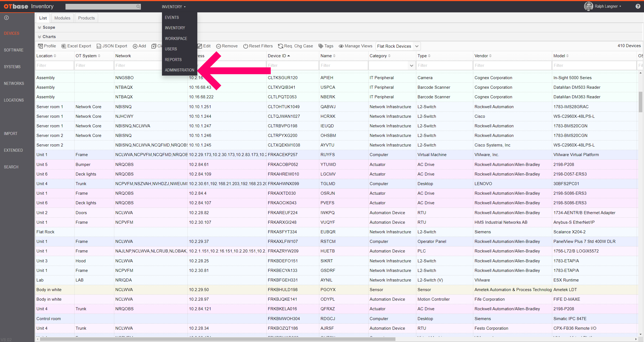Toggle Device ID sort arrow

click(289, 56)
